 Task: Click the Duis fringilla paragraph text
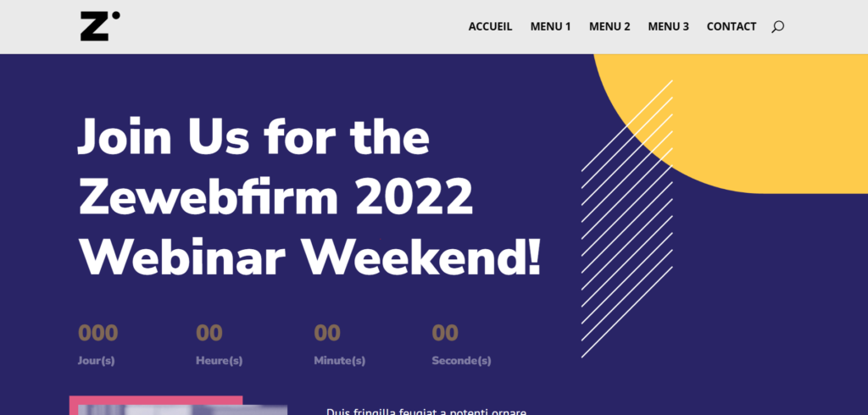(426, 411)
